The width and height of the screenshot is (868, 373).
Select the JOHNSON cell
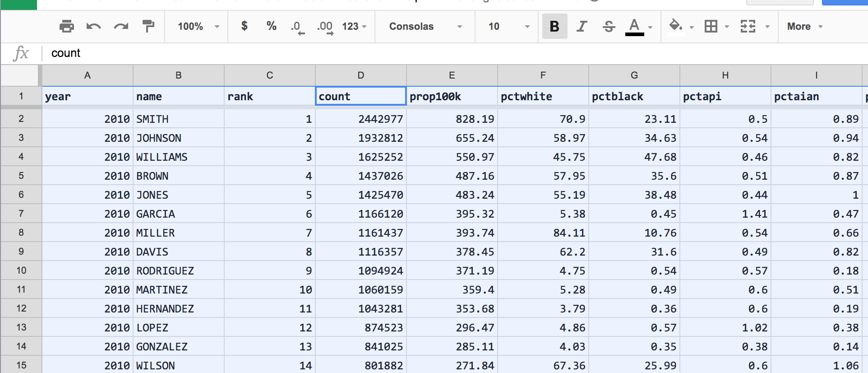(179, 138)
